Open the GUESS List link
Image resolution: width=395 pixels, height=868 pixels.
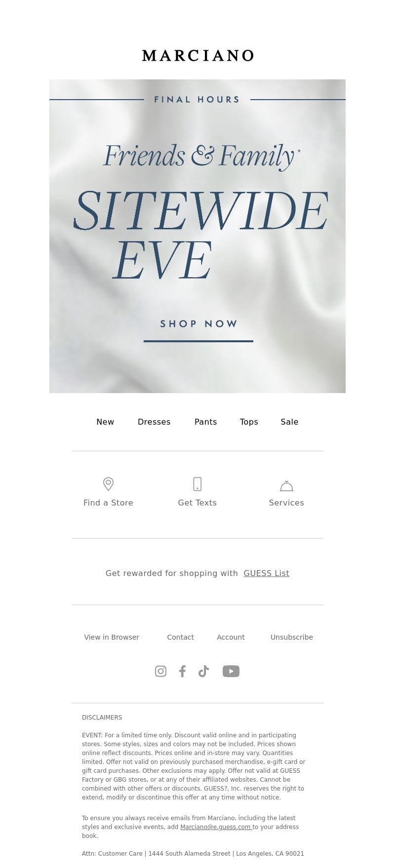pyautogui.click(x=267, y=573)
